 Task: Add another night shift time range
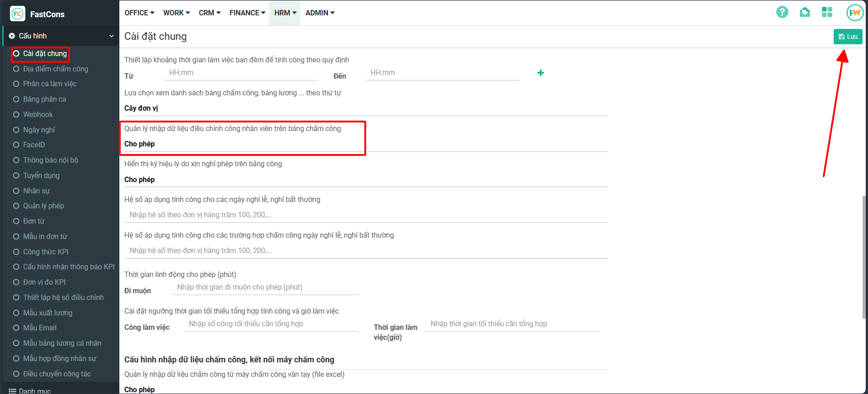click(540, 73)
